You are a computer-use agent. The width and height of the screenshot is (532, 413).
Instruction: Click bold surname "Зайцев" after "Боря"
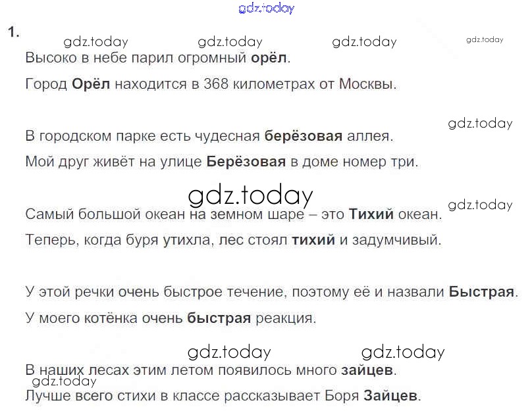point(390,396)
